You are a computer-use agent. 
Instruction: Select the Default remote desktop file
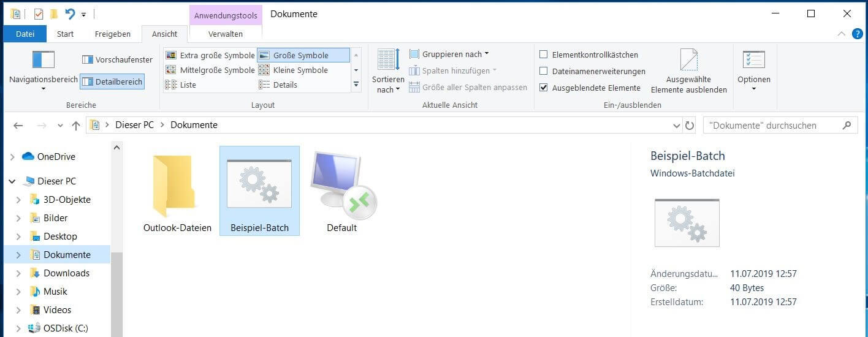point(342,192)
